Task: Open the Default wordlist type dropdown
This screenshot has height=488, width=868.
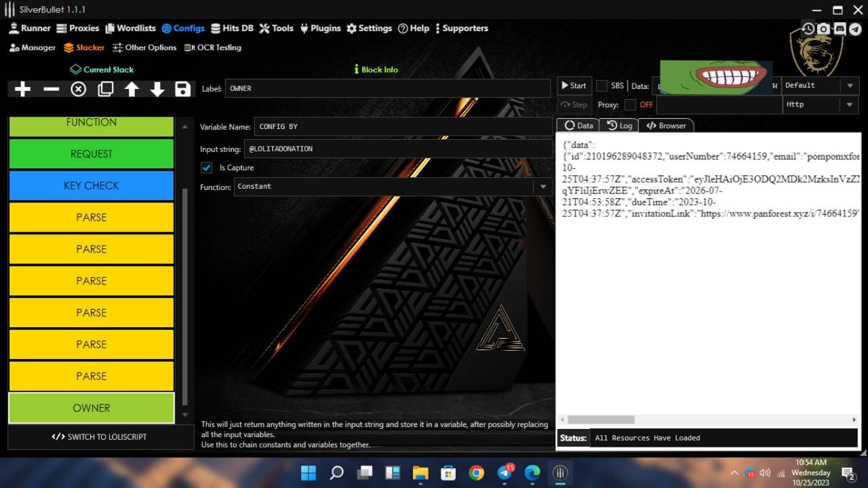Action: tap(821, 86)
